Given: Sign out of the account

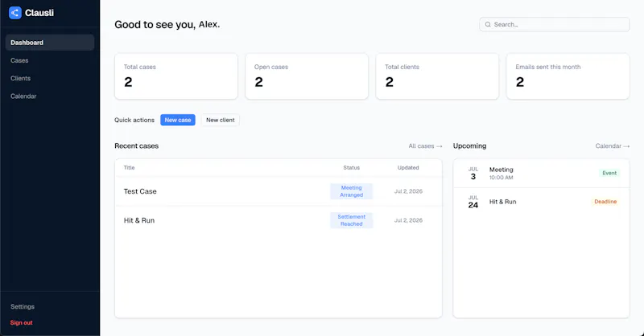Looking at the screenshot, I should (22, 322).
